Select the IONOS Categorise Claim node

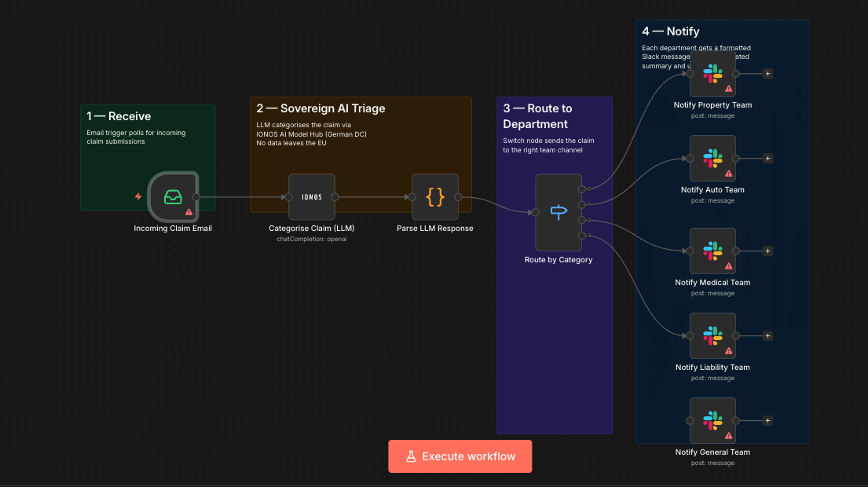(x=312, y=197)
